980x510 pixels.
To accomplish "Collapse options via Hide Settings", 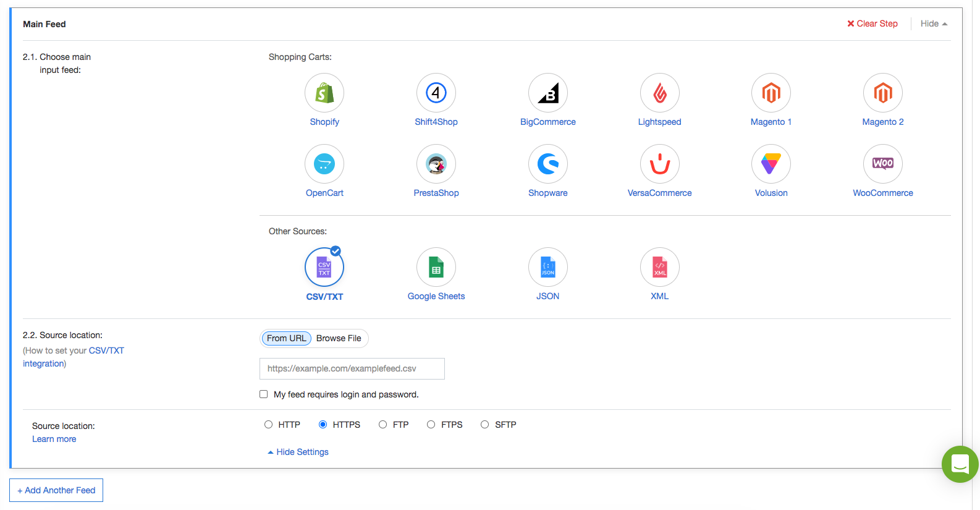I will [298, 452].
